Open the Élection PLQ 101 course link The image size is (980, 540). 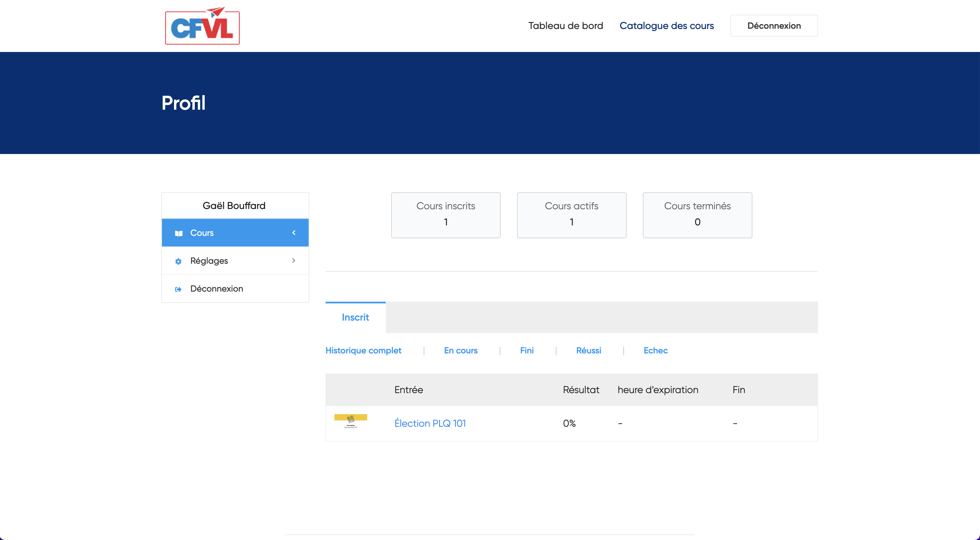pyautogui.click(x=430, y=423)
